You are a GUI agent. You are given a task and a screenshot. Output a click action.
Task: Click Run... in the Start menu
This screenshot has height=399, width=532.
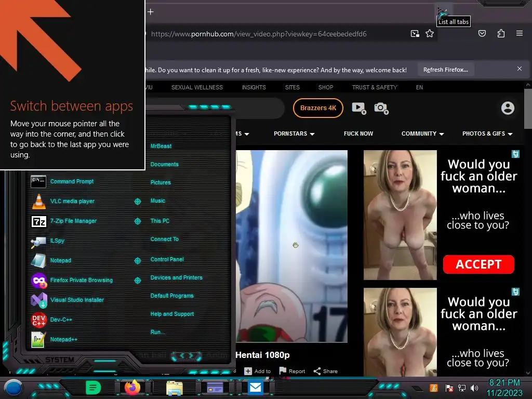[x=157, y=332]
